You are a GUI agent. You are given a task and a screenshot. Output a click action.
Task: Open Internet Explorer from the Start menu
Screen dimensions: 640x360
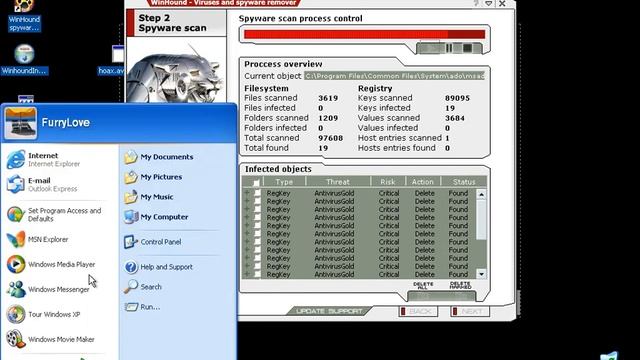coord(44,160)
